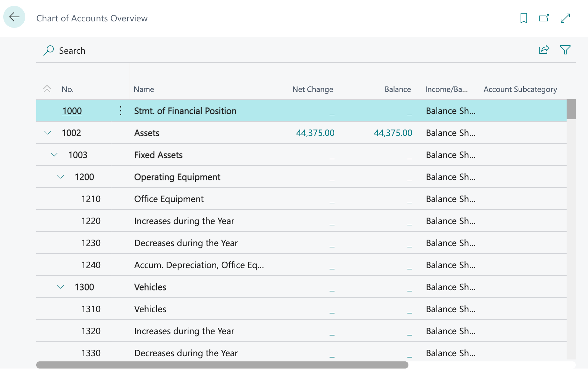Viewport: 588px width, 375px height.
Task: Click the Account Subcategory column header
Action: tap(520, 89)
